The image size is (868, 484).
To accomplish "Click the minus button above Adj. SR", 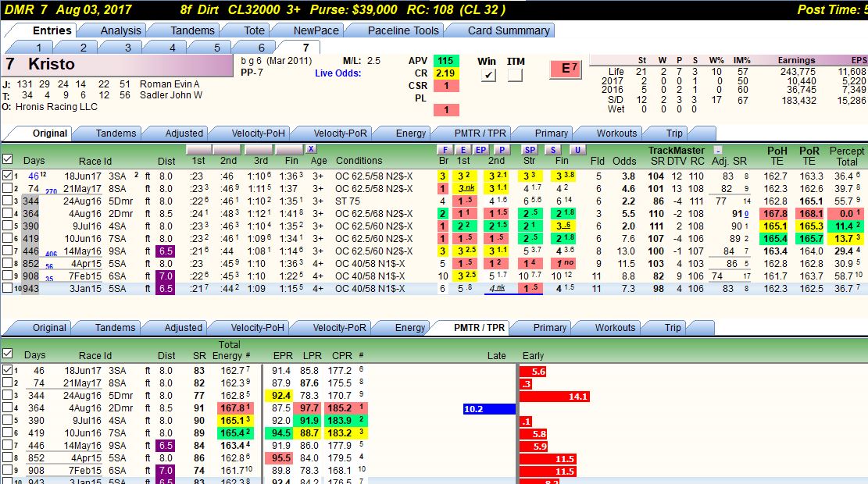I will [x=717, y=150].
